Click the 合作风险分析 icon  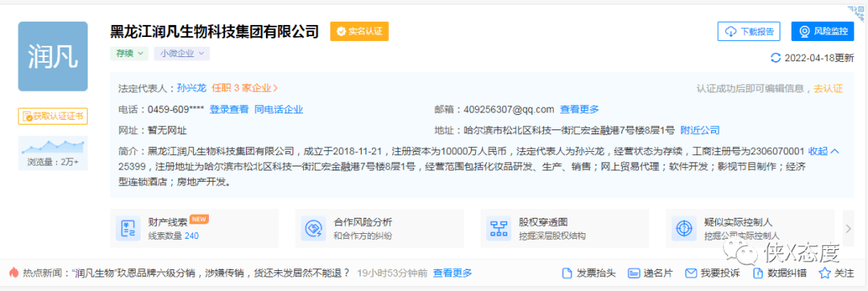[313, 228]
